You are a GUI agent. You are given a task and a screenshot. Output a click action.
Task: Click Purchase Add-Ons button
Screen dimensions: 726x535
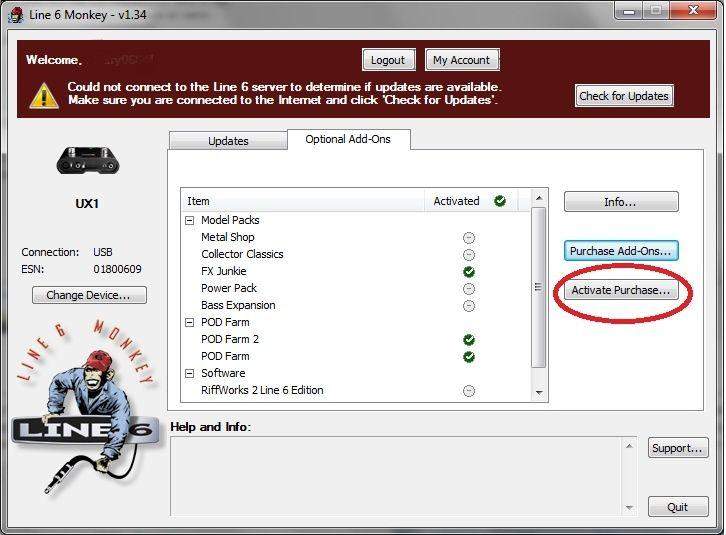(x=621, y=251)
